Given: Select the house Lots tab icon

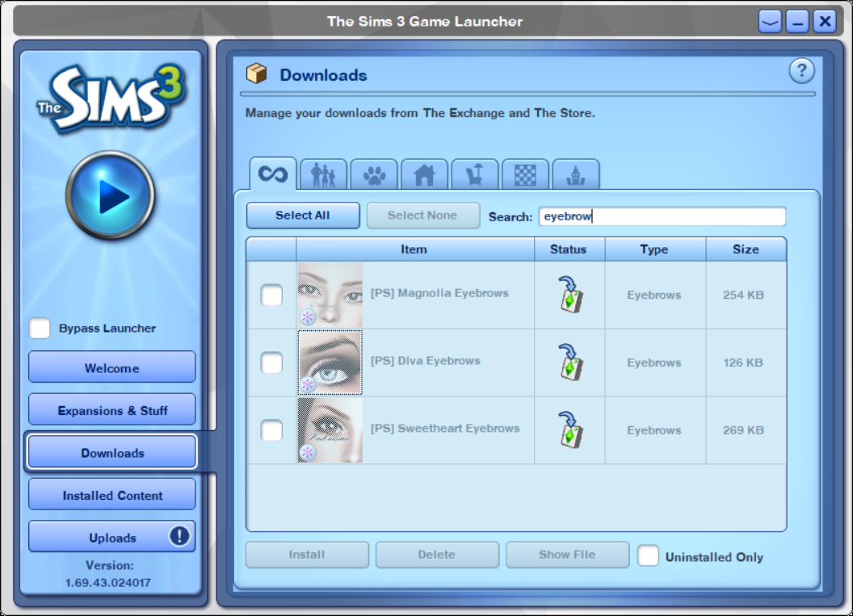Looking at the screenshot, I should click(424, 173).
